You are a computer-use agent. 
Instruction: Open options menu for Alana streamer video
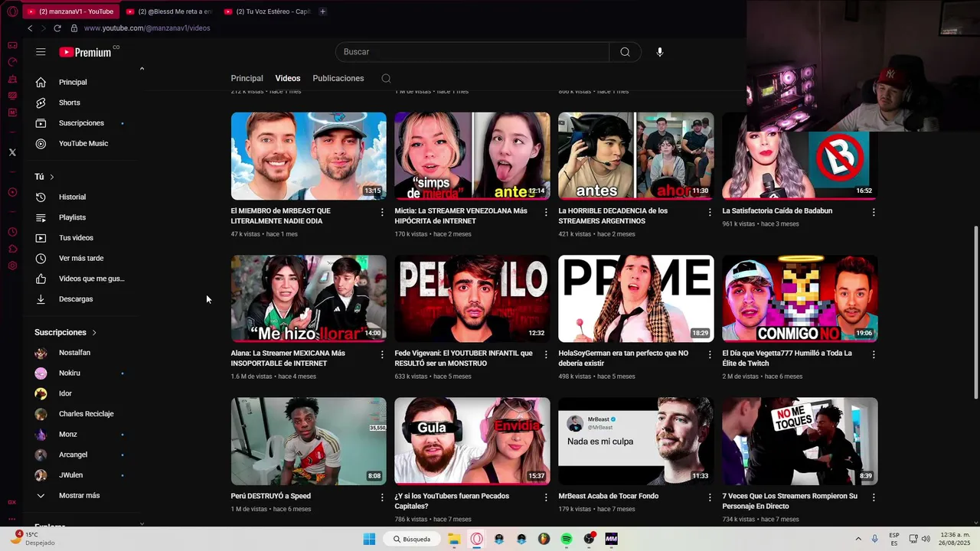(382, 354)
